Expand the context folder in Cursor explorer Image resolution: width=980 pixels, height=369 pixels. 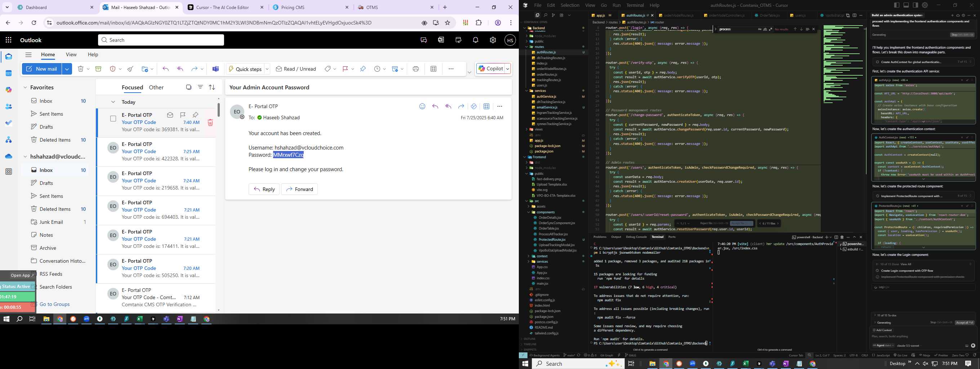[529, 256]
